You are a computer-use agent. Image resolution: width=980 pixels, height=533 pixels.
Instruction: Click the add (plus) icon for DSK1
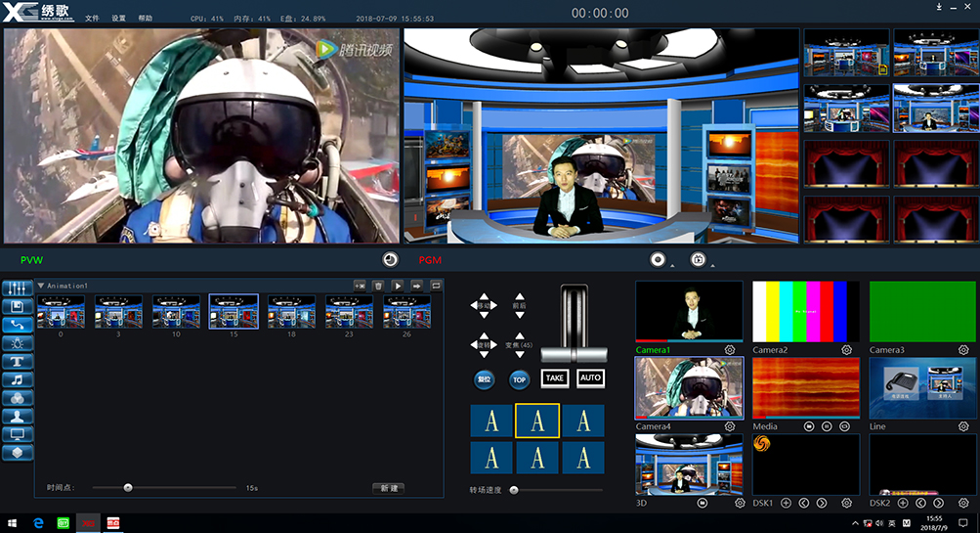coord(786,503)
